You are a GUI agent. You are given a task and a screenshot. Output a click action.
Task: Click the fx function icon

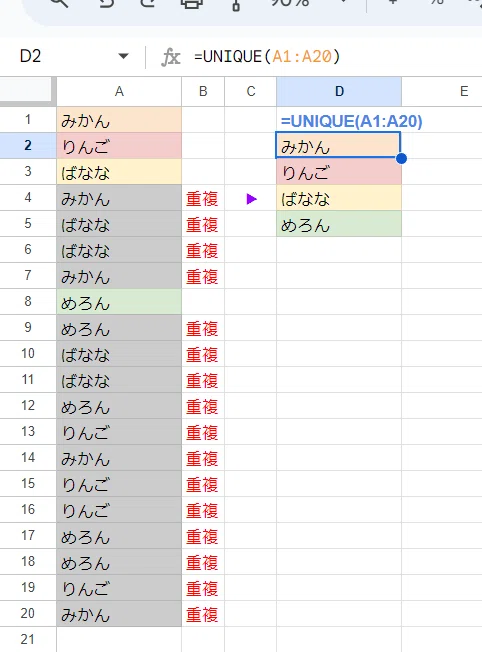tap(171, 57)
